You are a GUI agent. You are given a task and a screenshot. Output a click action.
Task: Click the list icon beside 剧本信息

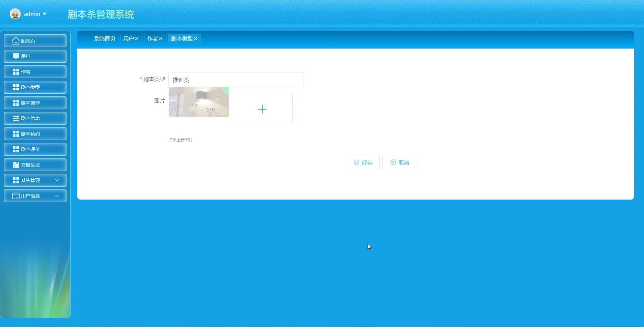tap(16, 118)
